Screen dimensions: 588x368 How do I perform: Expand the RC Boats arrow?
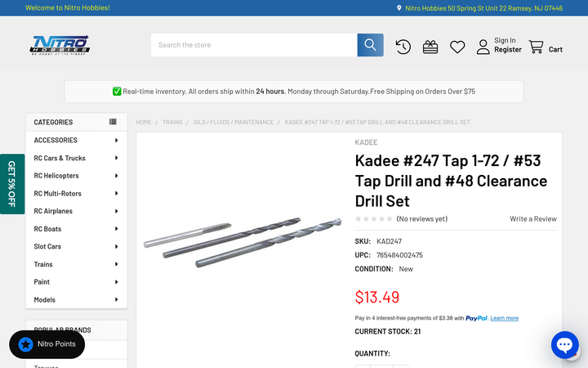coord(116,229)
